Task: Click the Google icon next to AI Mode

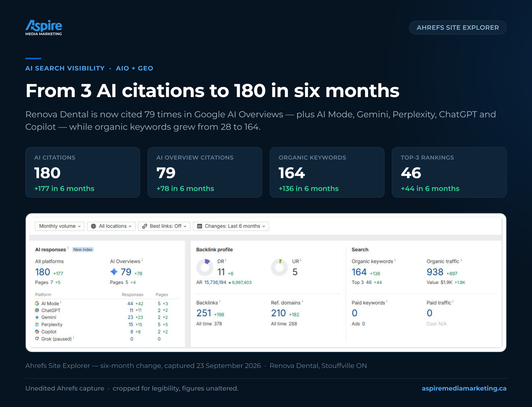Action: (37, 304)
